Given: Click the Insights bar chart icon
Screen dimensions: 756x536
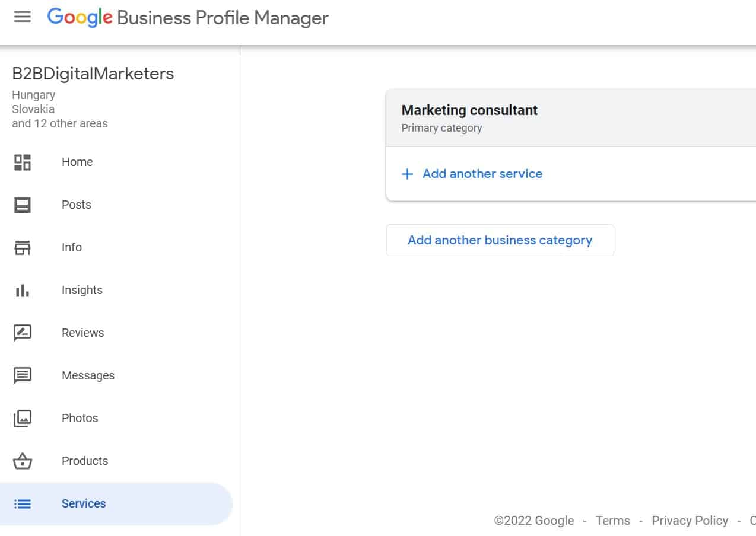Looking at the screenshot, I should (x=23, y=290).
